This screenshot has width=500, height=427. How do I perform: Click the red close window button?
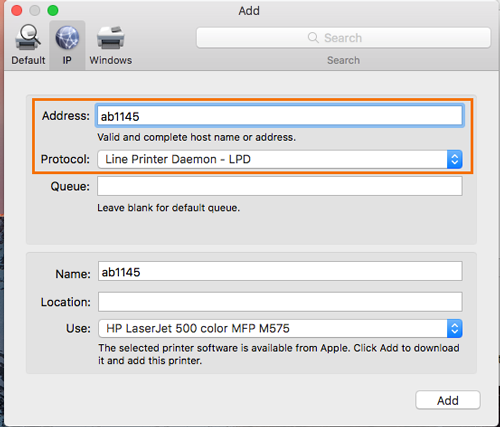tap(17, 11)
